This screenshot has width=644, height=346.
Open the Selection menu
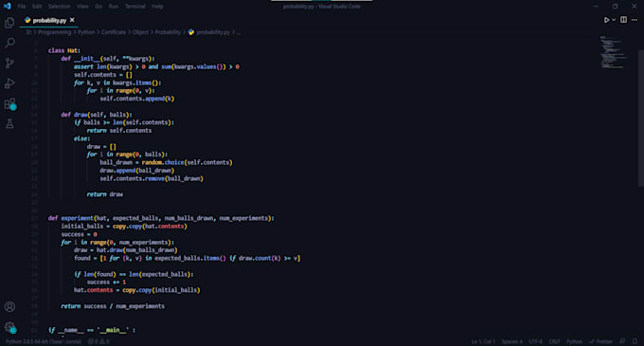coord(59,7)
